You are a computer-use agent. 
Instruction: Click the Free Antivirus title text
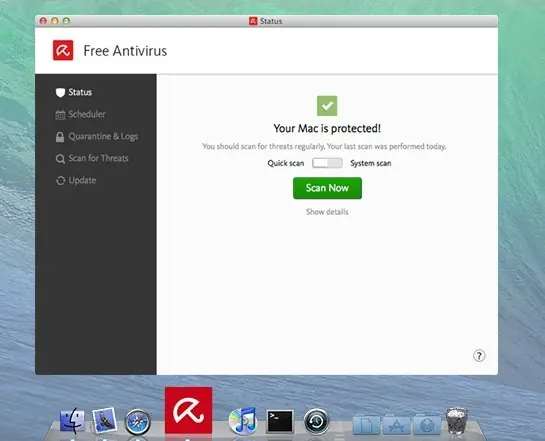(125, 51)
